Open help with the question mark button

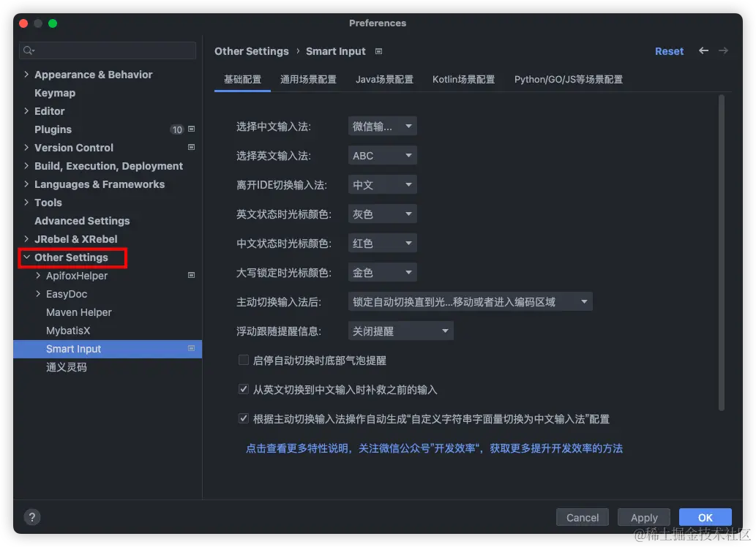(32, 517)
